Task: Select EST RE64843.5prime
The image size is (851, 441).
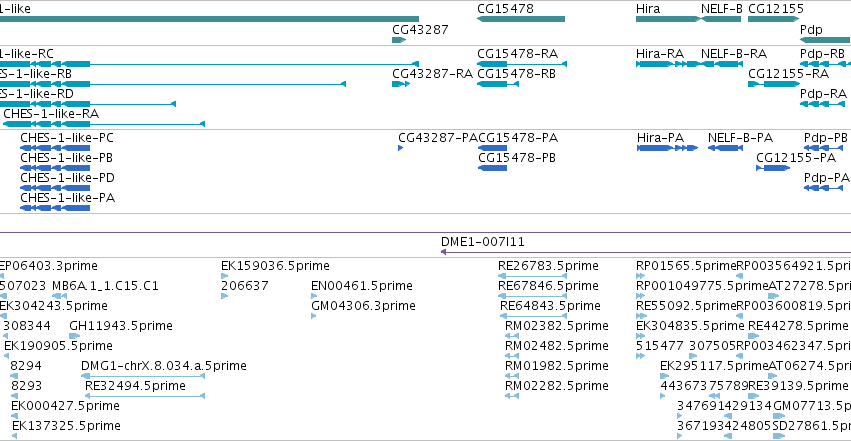Action: pos(534,316)
